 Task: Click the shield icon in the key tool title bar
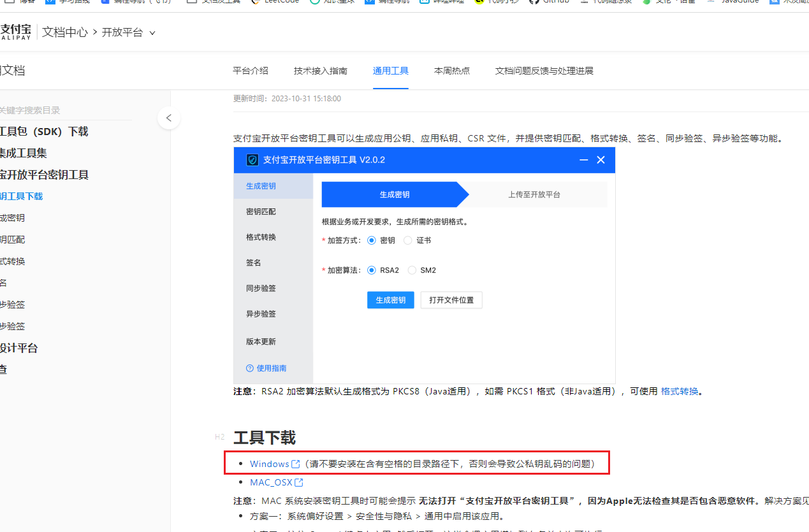252,160
